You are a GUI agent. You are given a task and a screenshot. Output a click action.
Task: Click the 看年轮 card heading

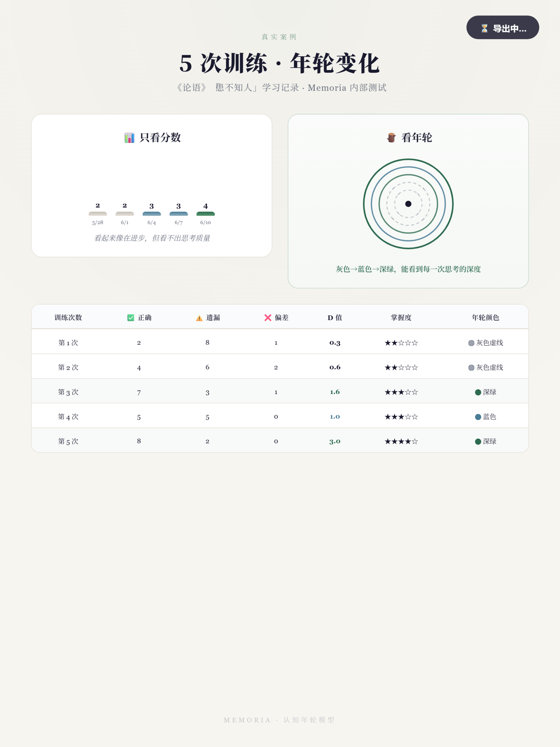409,138
